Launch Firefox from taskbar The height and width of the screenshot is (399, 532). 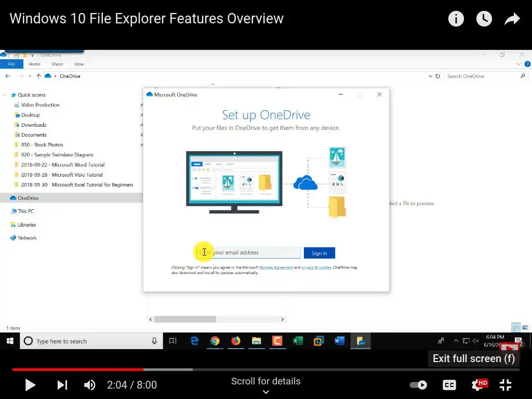(235, 341)
